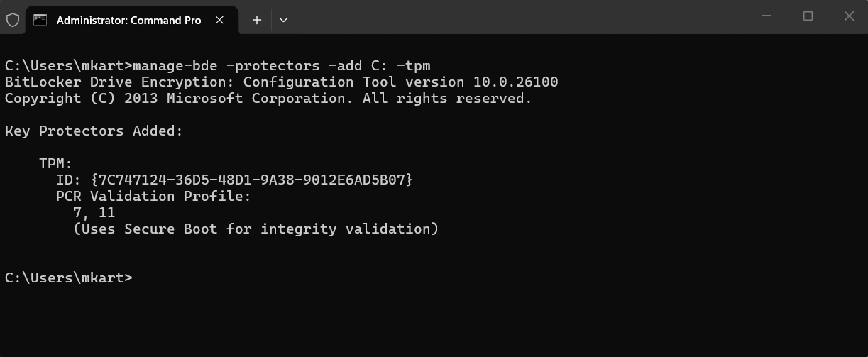Open a new terminal tab with plus button
Screen dimensions: 868x357
click(257, 20)
